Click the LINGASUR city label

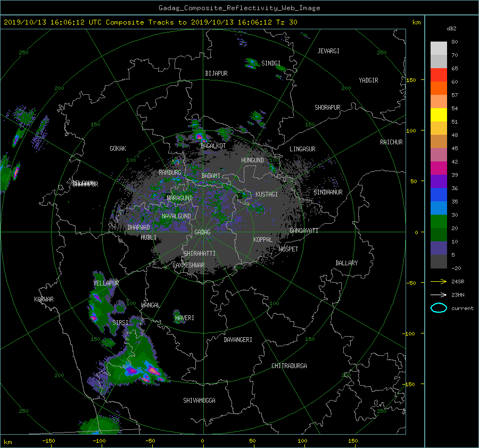tap(302, 149)
